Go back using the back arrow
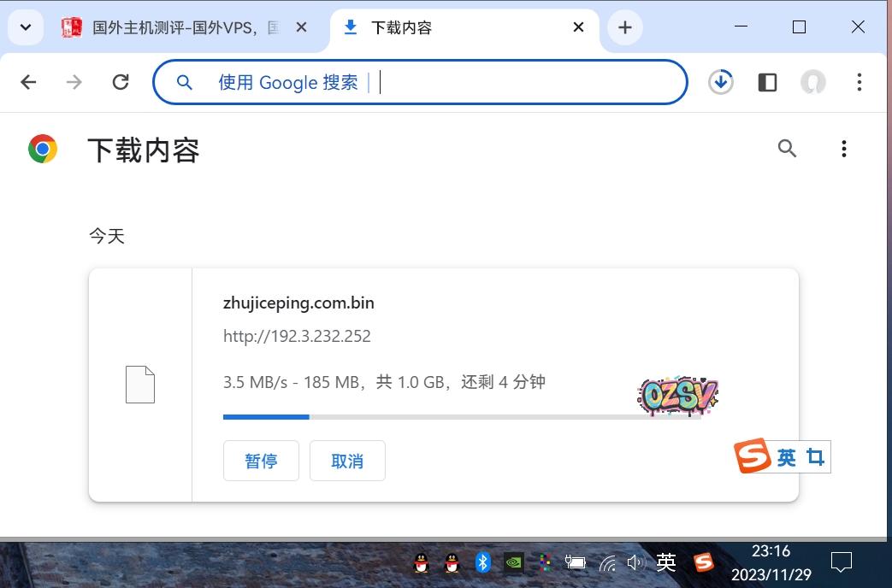892x588 pixels. coord(28,82)
